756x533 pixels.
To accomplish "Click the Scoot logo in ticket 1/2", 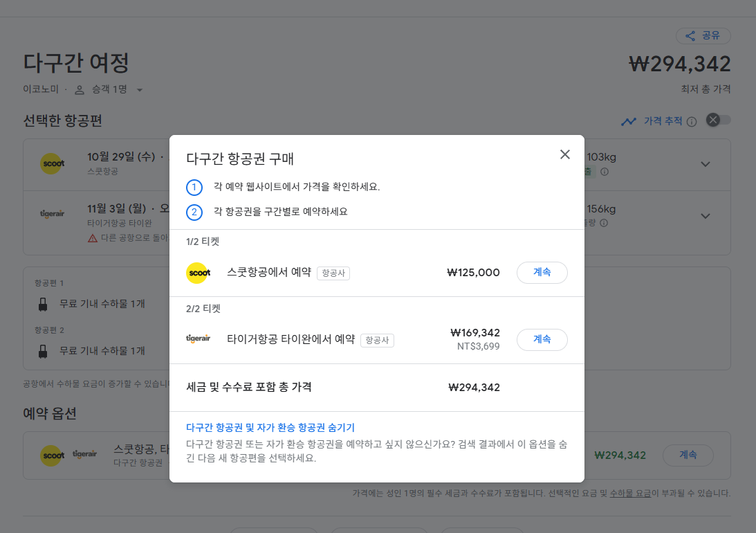I will coord(199,273).
